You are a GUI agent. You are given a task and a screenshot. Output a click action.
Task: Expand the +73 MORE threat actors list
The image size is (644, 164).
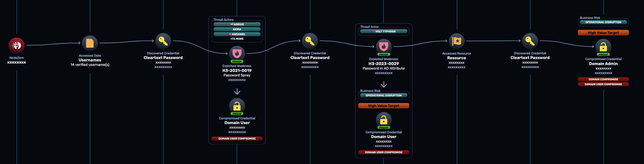point(237,39)
